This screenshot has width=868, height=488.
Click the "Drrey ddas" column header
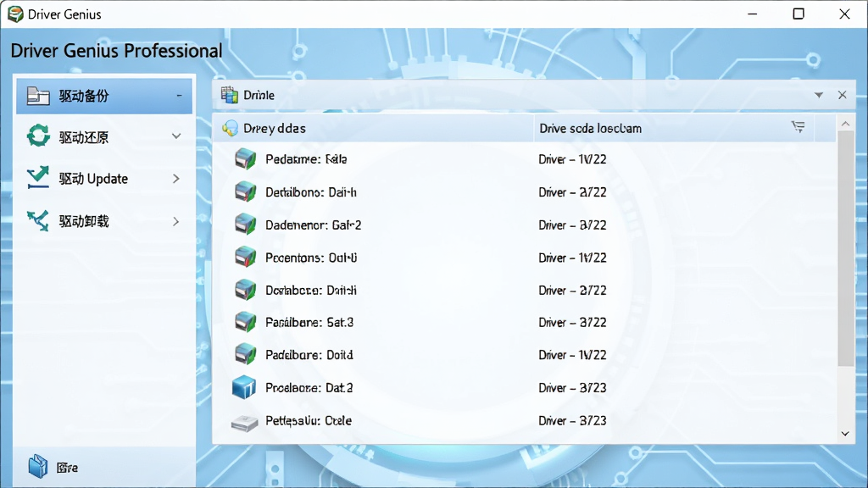click(275, 129)
